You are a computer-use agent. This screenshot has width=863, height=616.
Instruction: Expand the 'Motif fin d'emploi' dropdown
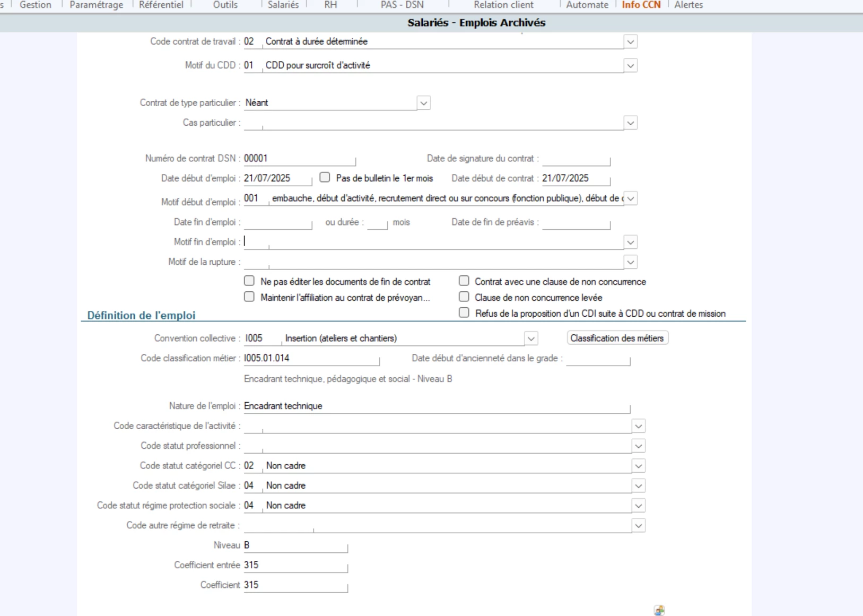coord(630,242)
